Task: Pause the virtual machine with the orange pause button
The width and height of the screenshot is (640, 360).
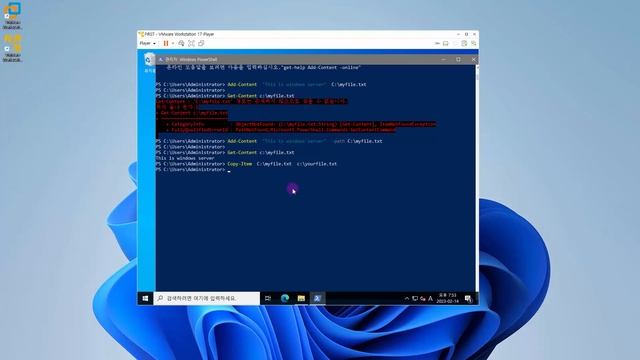Action: 166,43
